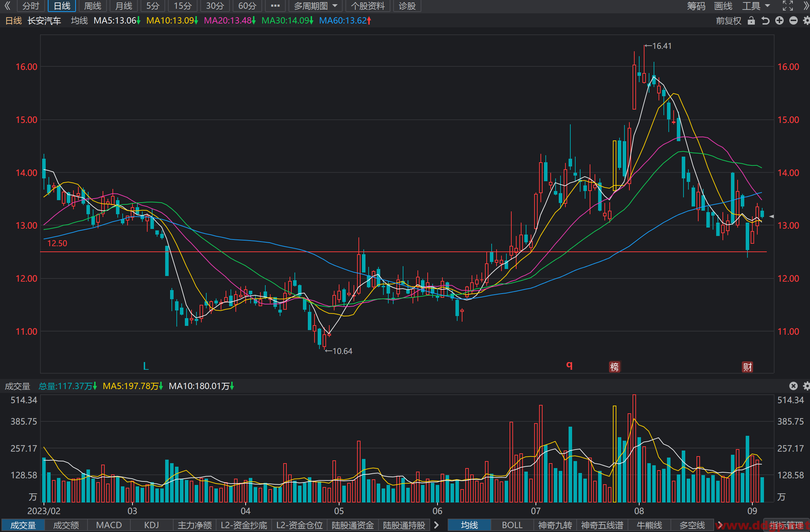
Task: Select the 成交量 sub-indicator tab
Action: (23, 525)
